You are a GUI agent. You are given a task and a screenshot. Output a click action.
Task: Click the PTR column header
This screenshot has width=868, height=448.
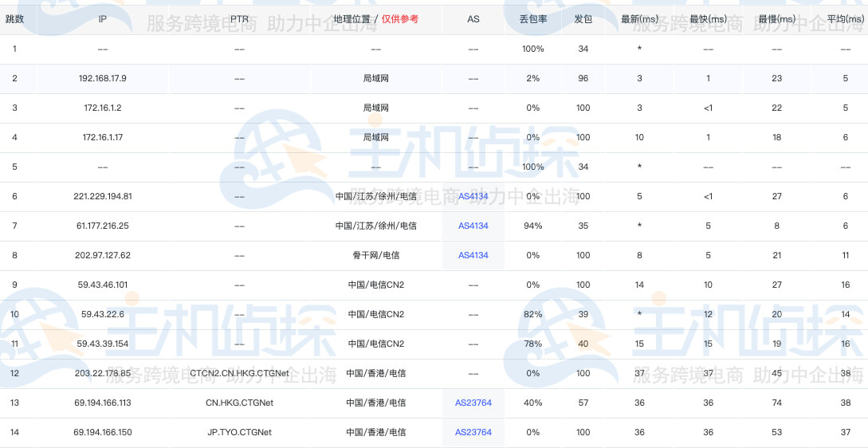click(239, 18)
